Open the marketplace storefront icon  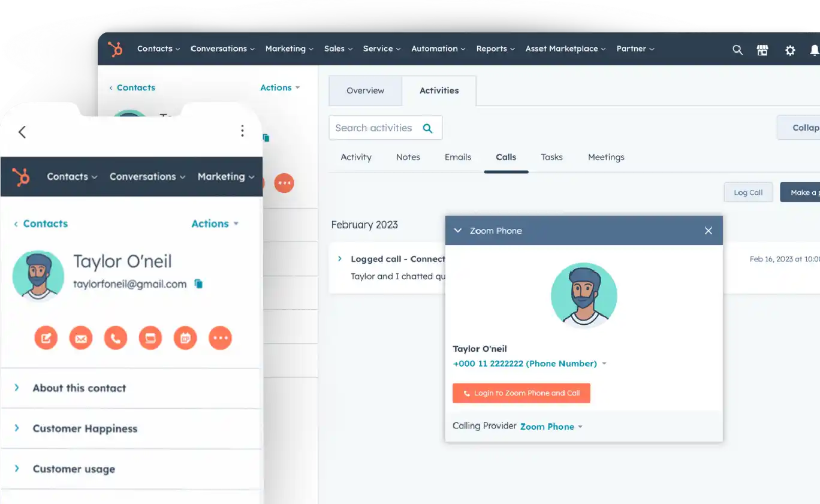point(762,50)
